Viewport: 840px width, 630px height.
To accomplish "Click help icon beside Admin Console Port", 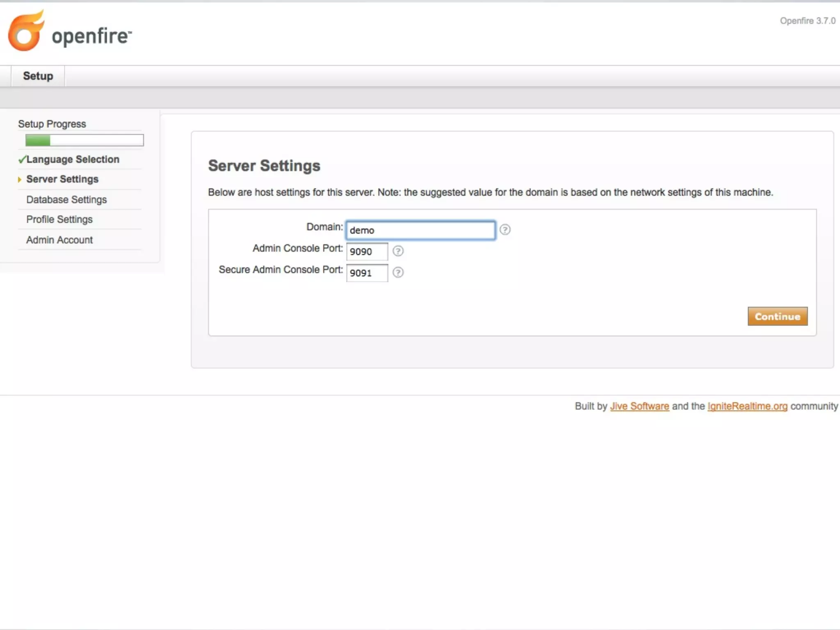I will [x=398, y=251].
